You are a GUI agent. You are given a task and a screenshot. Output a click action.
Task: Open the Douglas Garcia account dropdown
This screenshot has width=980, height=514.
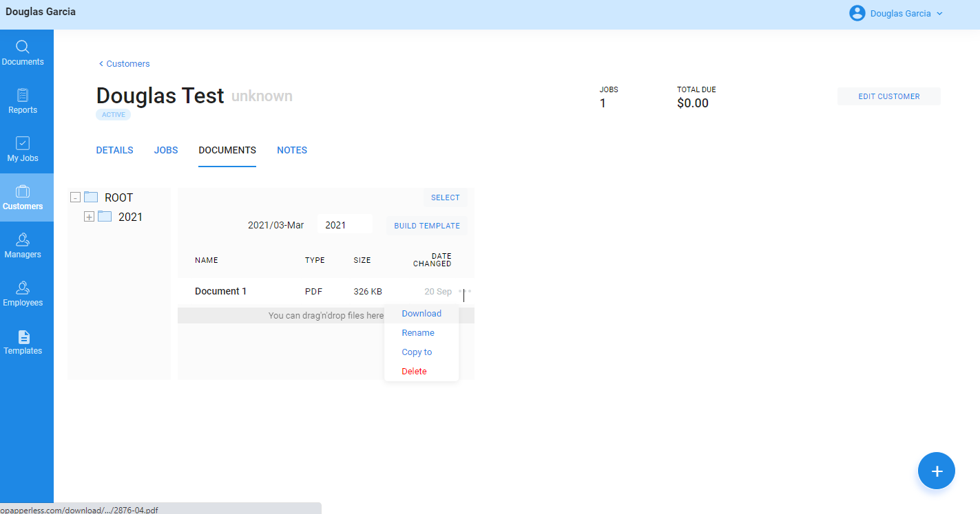(895, 13)
